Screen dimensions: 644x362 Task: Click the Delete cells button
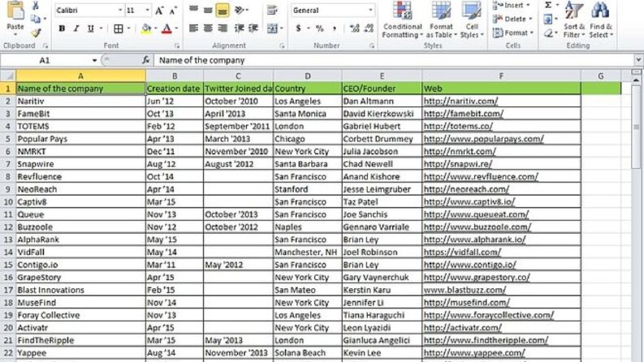tap(512, 19)
